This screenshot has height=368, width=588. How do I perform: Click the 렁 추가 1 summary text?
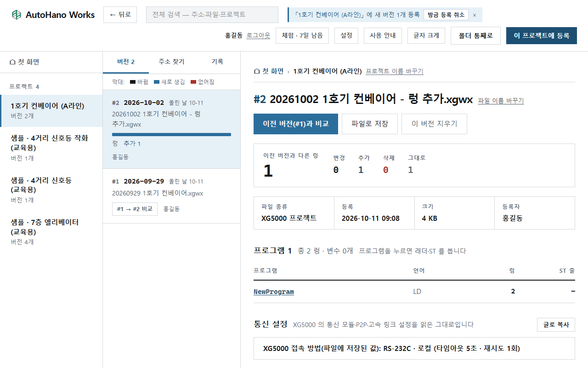coord(126,144)
